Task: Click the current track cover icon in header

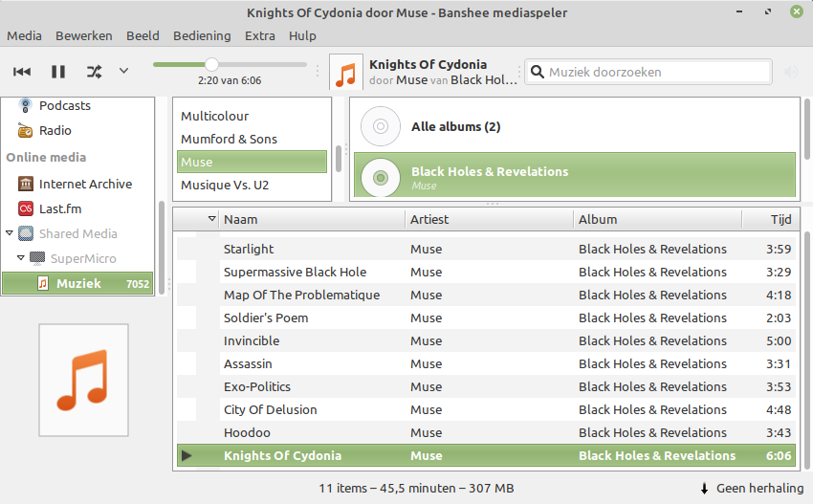Action: (x=347, y=72)
